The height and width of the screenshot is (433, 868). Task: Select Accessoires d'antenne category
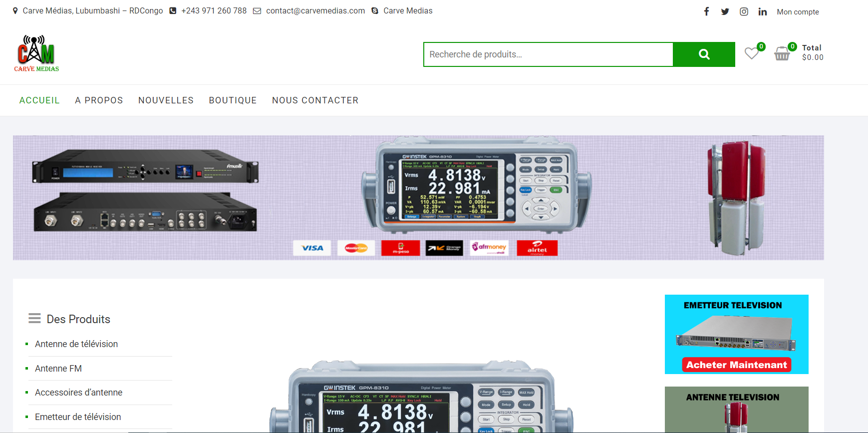[x=78, y=393]
